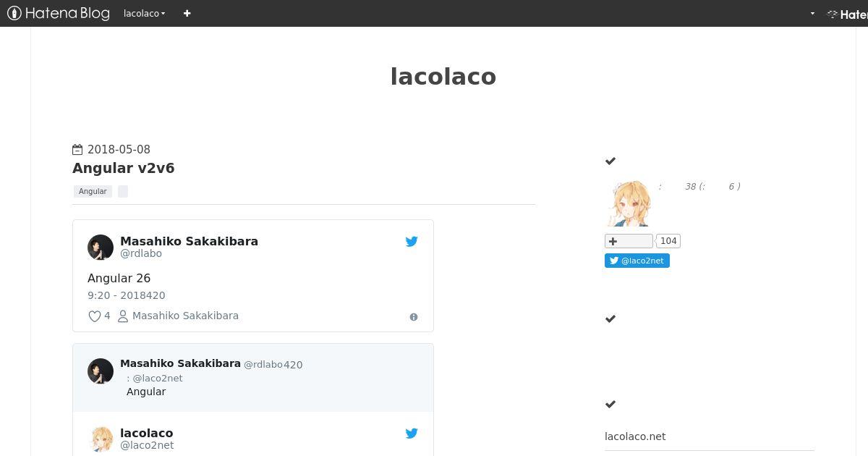868x456 pixels.
Task: Click the calendar icon beside 2018-05-08
Action: click(77, 149)
